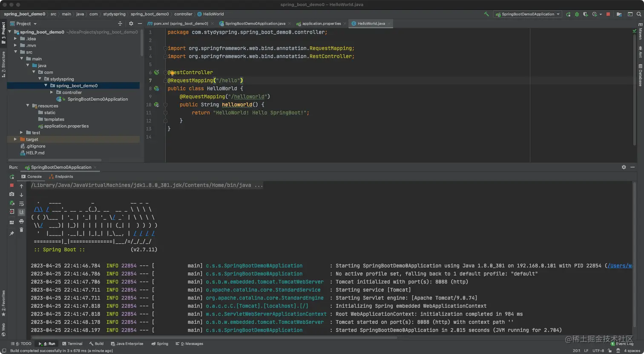Screen dimensions: 644x354
Task: Expand the controller package
Action: [x=52, y=92]
